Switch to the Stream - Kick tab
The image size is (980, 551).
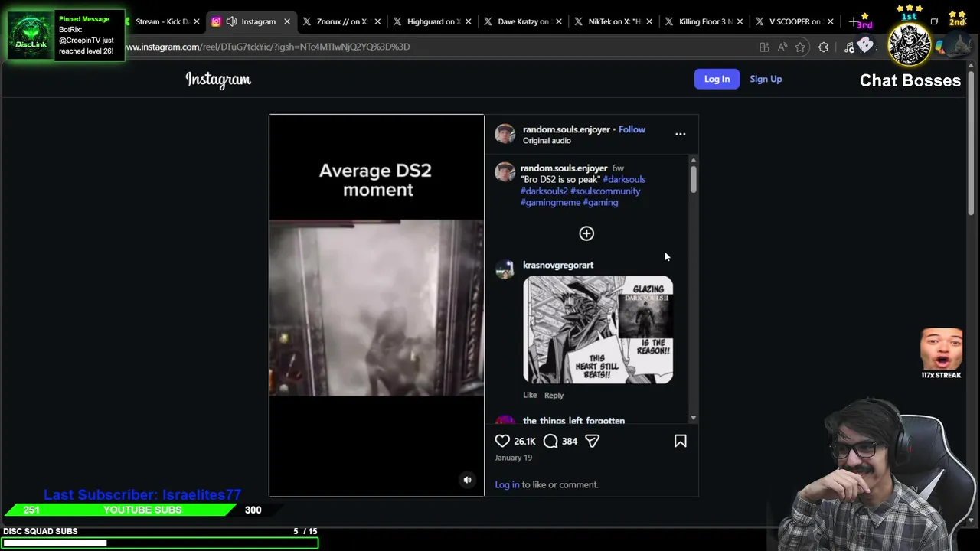click(161, 21)
